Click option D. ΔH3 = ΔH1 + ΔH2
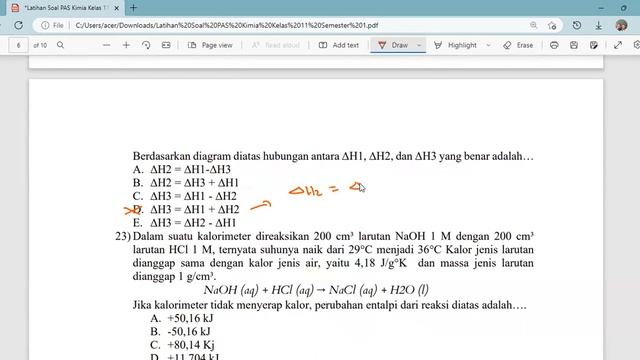 (186, 210)
